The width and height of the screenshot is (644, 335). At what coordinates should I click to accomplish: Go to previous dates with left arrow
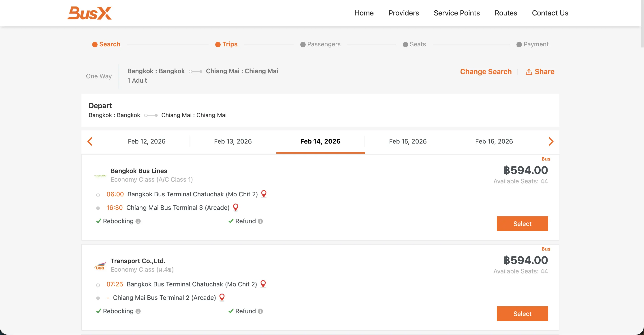[90, 141]
